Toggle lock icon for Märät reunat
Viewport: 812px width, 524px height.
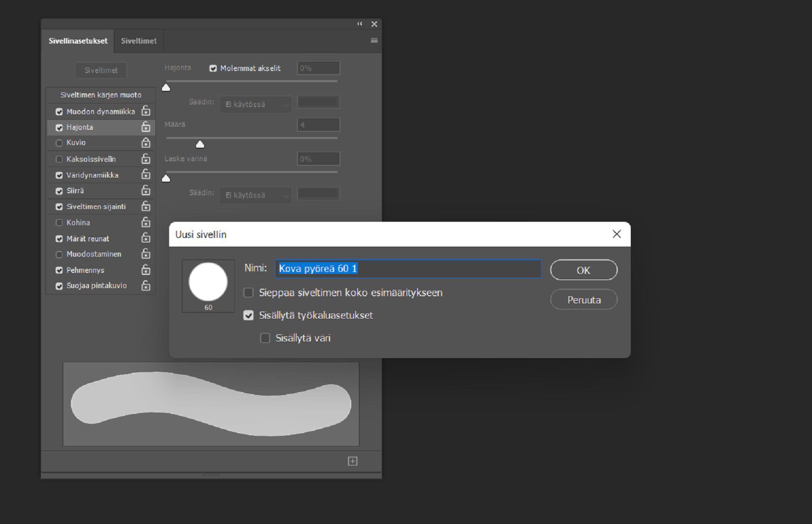pos(146,238)
